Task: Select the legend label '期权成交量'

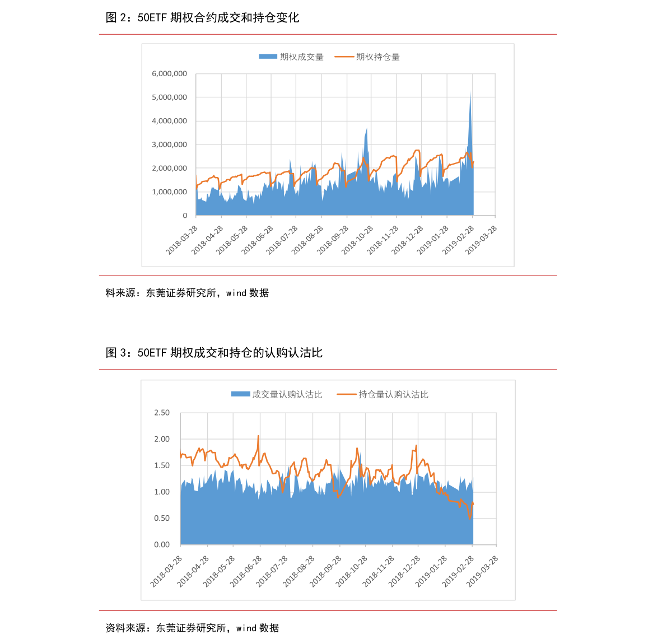Action: (x=302, y=57)
